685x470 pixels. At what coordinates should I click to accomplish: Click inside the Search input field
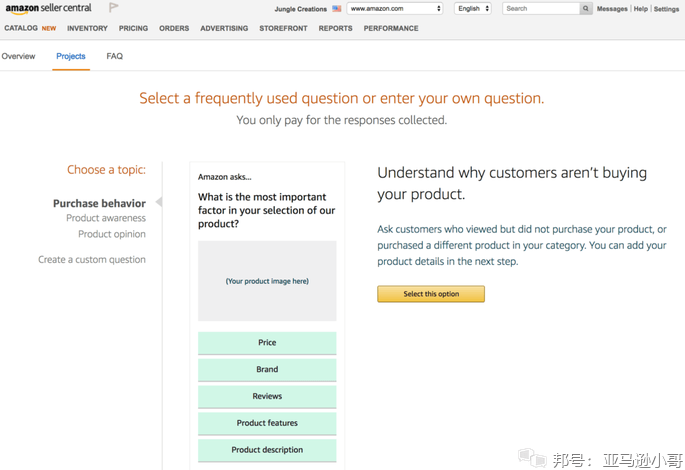point(540,9)
